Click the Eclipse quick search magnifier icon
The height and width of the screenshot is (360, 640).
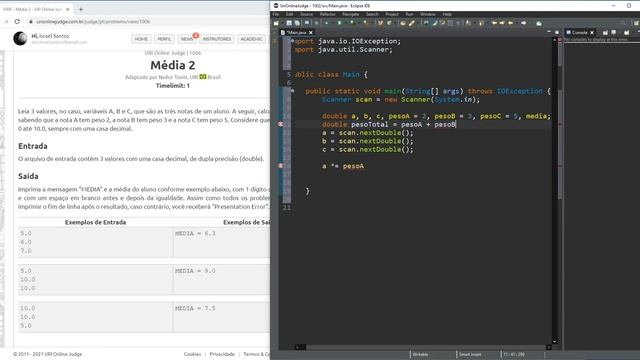[623, 23]
